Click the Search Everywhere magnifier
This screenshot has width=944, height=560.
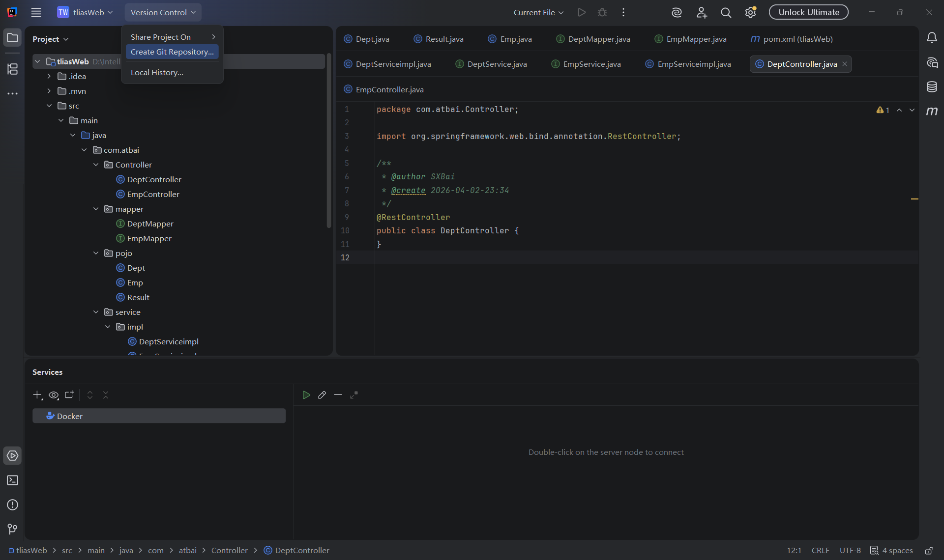[x=726, y=12]
